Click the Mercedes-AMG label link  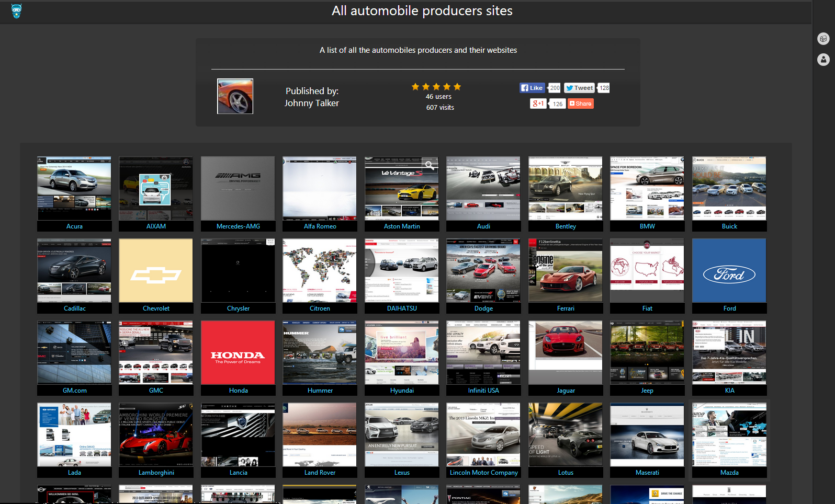click(x=238, y=226)
